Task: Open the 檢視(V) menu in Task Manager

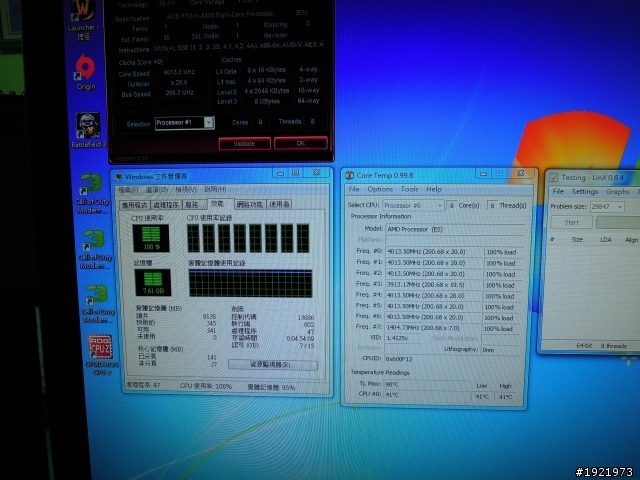Action: [x=186, y=189]
